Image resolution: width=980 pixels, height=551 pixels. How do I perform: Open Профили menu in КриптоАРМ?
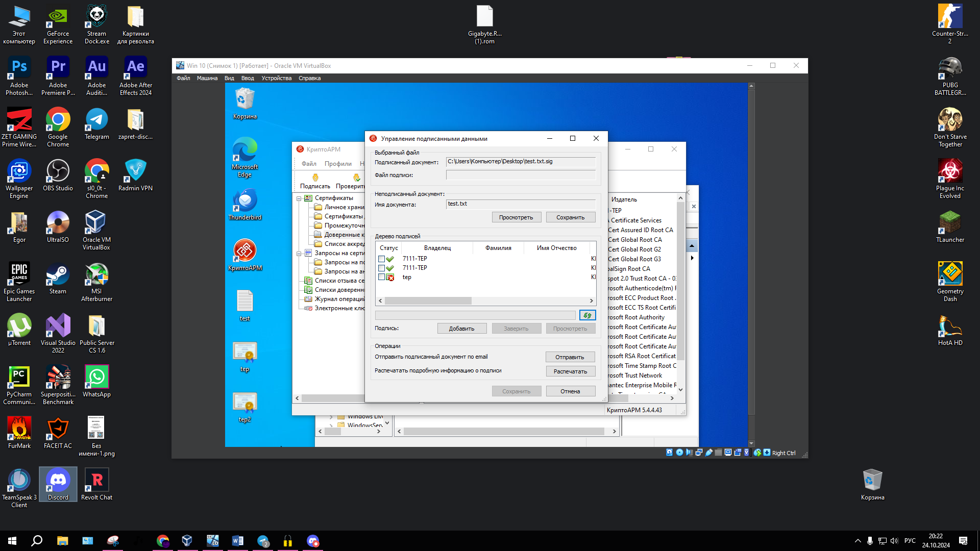[338, 164]
